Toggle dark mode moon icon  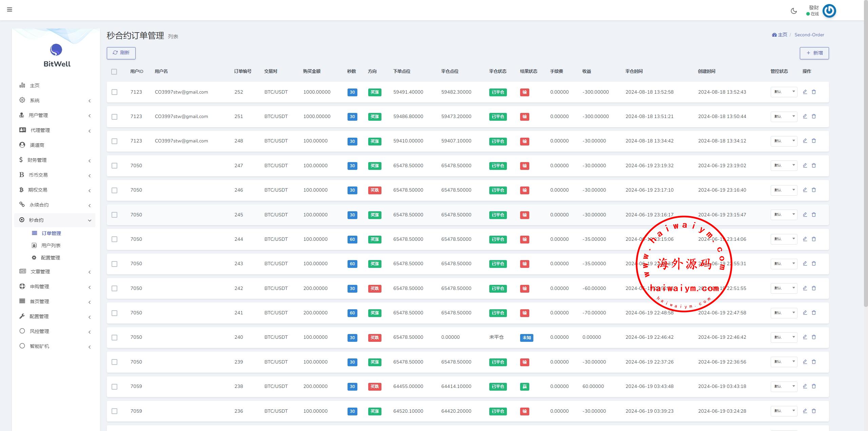[794, 11]
